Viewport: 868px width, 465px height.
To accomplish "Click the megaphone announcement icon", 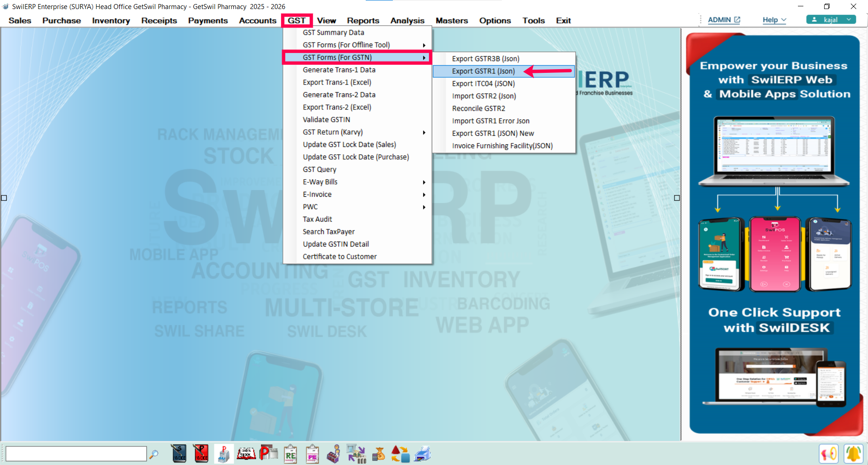I will pos(829,454).
